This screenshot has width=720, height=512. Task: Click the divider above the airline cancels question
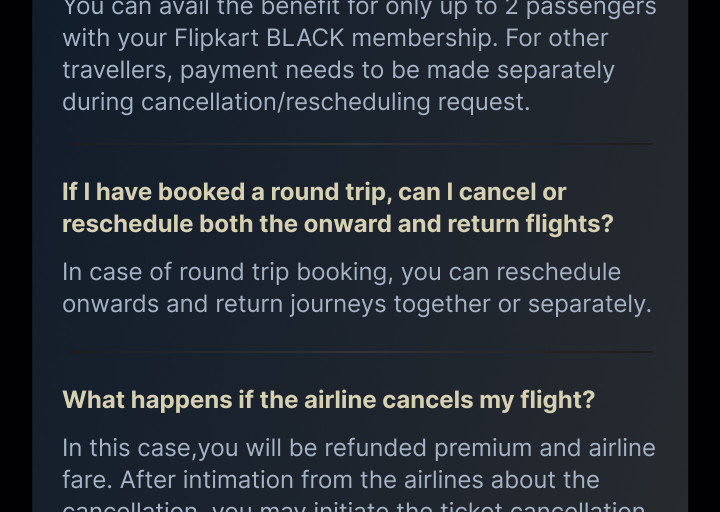tap(358, 352)
